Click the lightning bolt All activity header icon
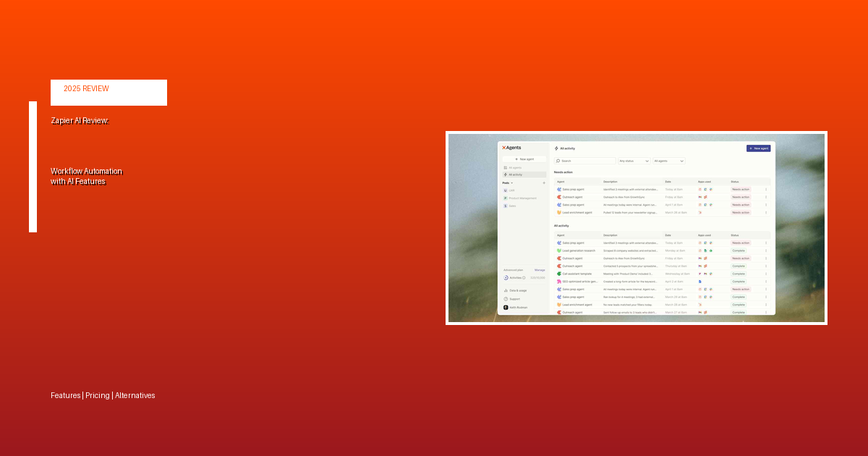Image resolution: width=868 pixels, height=456 pixels. [x=556, y=148]
